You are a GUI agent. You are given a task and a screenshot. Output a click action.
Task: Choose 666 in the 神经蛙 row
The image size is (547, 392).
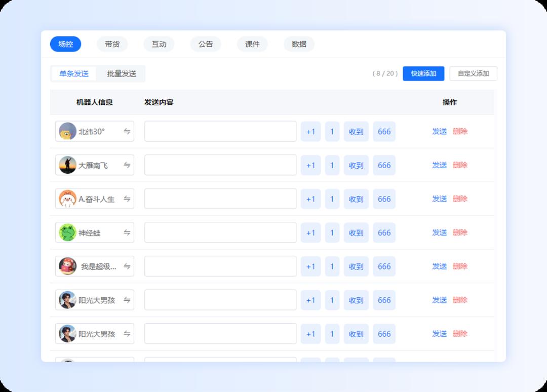(384, 232)
